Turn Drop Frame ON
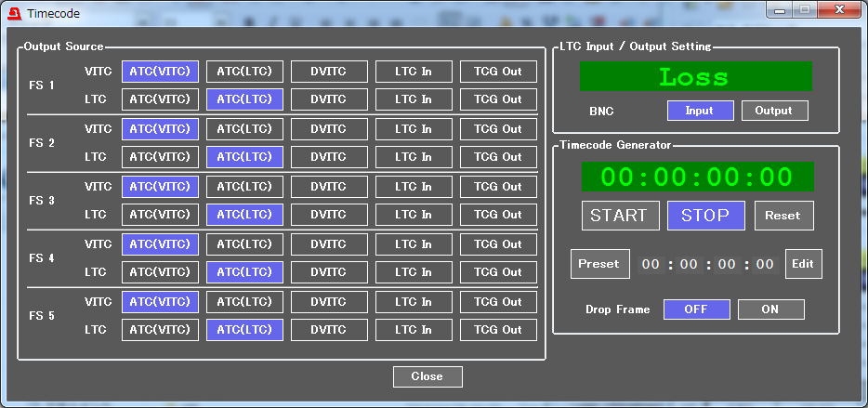 point(770,309)
